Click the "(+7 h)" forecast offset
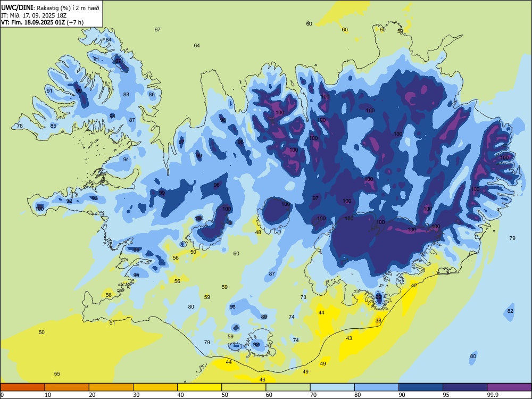532x399 pixels. pos(75,22)
